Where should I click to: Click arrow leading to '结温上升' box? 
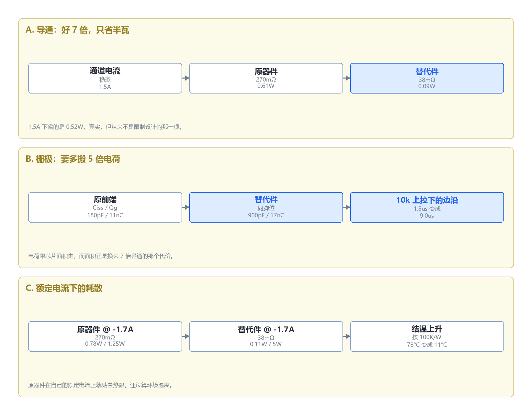point(347,336)
